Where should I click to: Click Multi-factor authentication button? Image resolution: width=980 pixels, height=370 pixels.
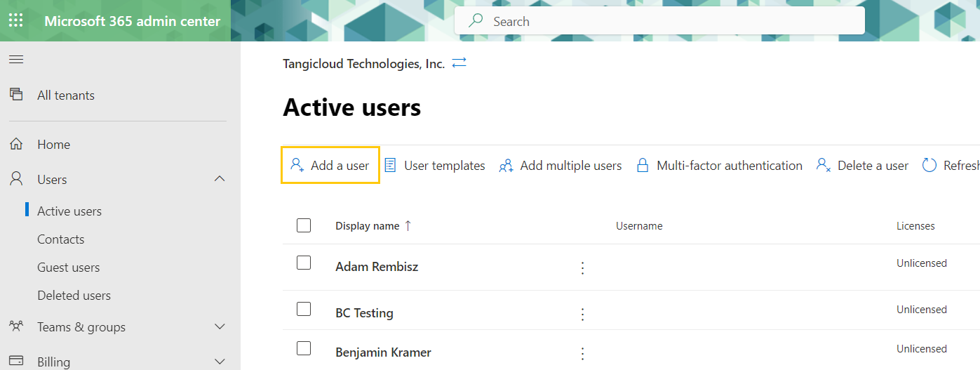pyautogui.click(x=719, y=166)
